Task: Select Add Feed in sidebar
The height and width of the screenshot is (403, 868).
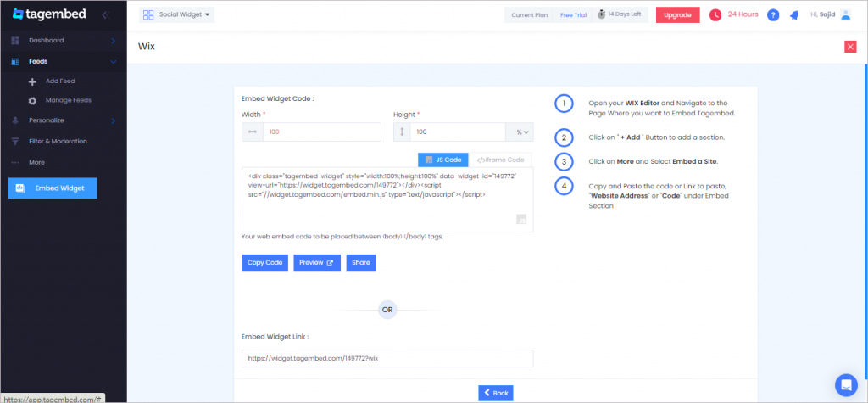Action: 60,81
